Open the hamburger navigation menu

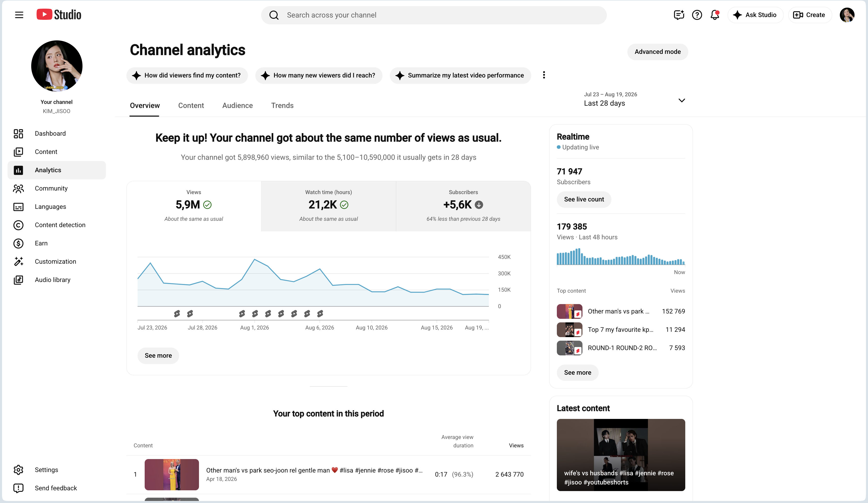(x=19, y=15)
